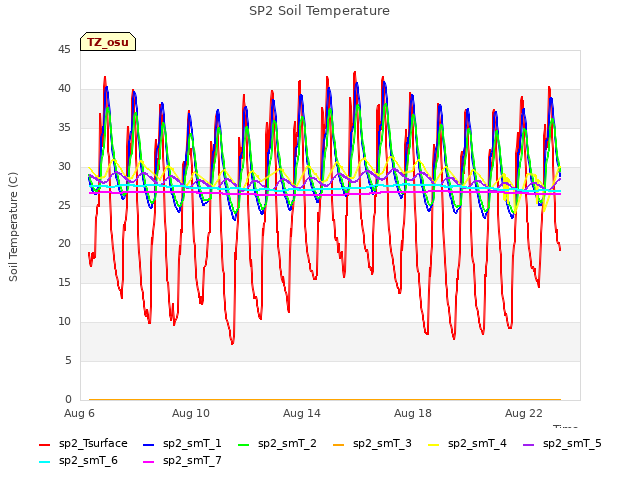Click the magenta sp2_smT_7 legend swatch
The width and height of the screenshot is (640, 480).
point(149,462)
